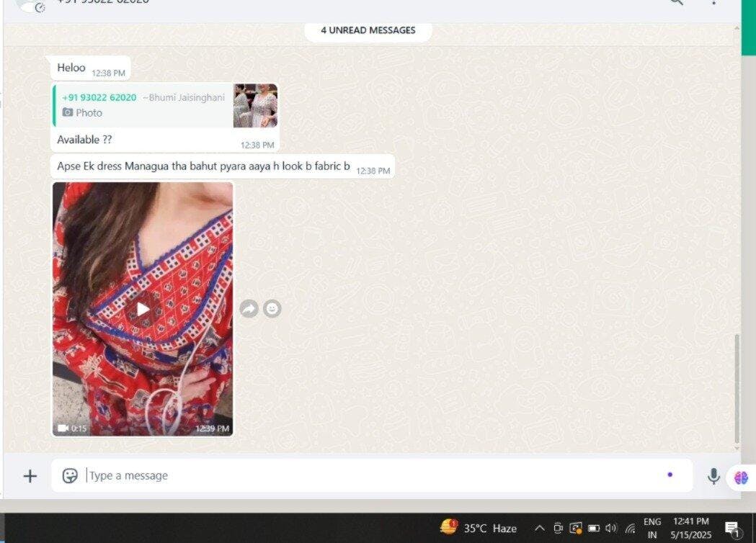The height and width of the screenshot is (543, 756).
Task: Play the red dress video
Action: tap(143, 309)
